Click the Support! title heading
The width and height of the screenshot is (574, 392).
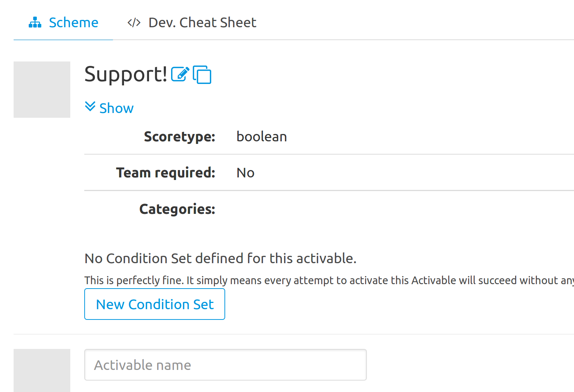pos(126,74)
